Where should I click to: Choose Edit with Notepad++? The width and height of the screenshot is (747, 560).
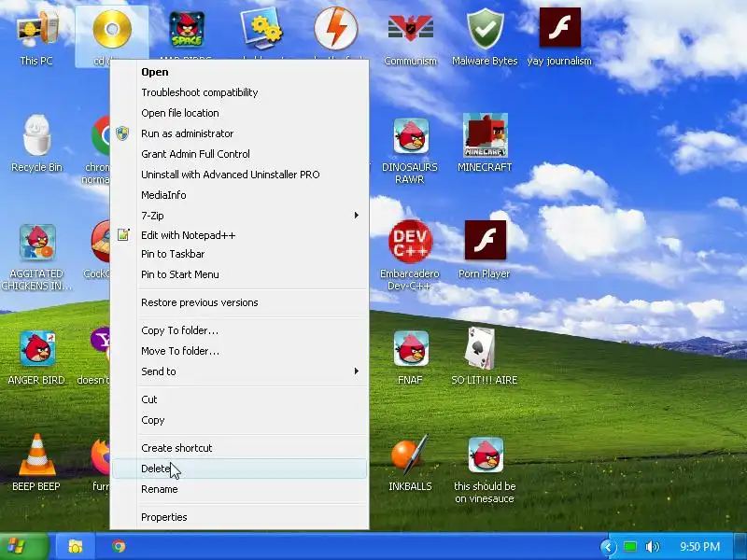[240, 235]
